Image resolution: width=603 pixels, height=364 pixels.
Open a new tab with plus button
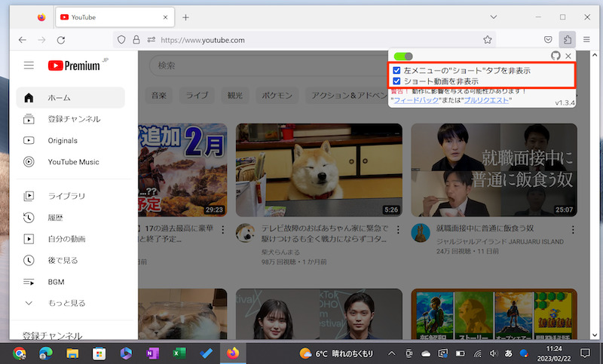pyautogui.click(x=185, y=17)
